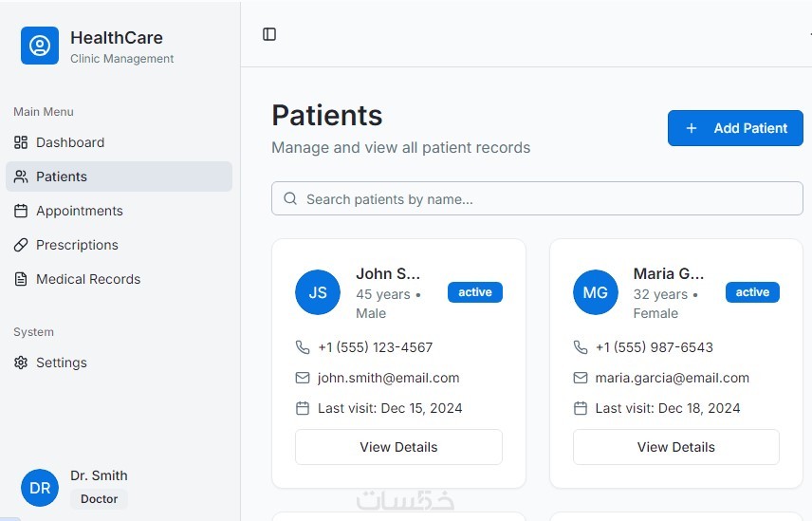View Details for Maria G.
This screenshot has width=812, height=521.
676,447
